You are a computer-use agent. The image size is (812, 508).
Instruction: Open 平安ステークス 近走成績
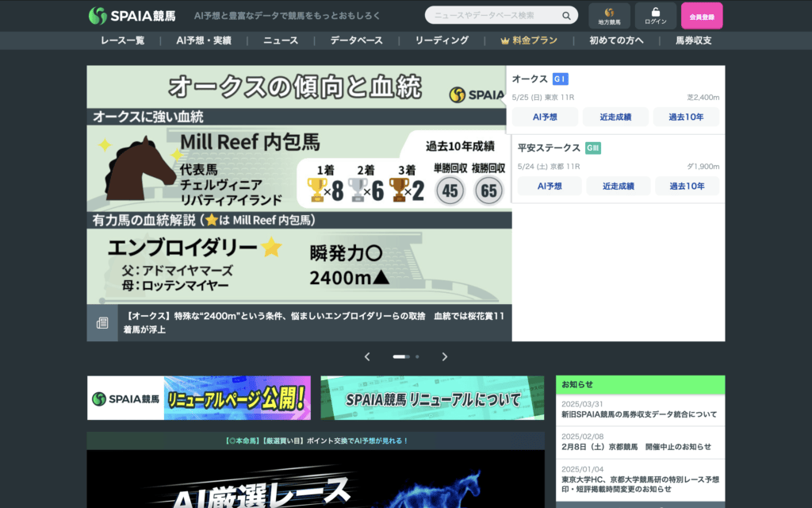click(x=619, y=186)
